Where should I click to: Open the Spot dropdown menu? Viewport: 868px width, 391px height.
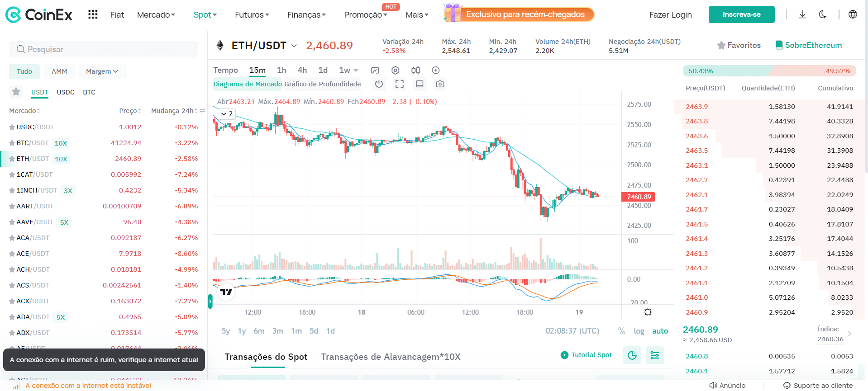tap(205, 14)
